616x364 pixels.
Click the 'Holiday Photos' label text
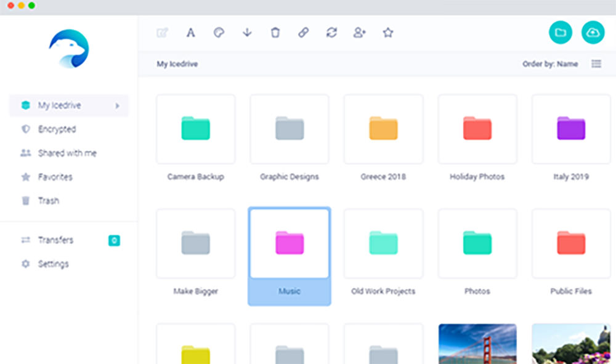(477, 177)
